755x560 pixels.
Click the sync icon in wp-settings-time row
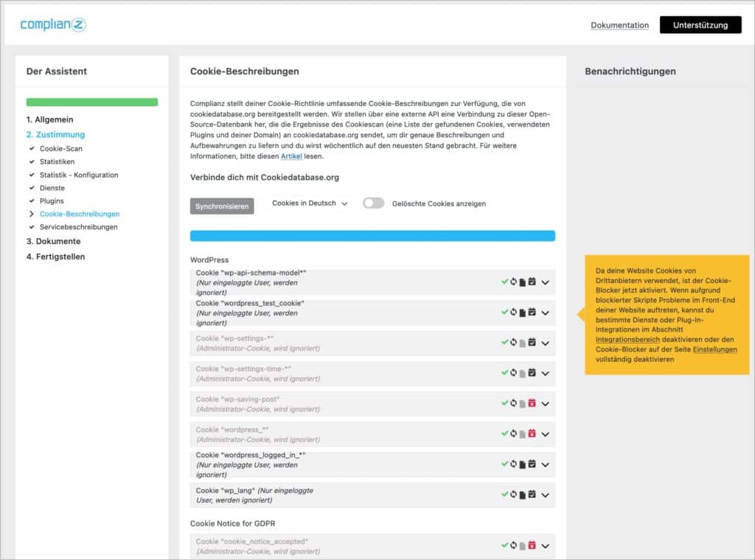[x=513, y=372]
